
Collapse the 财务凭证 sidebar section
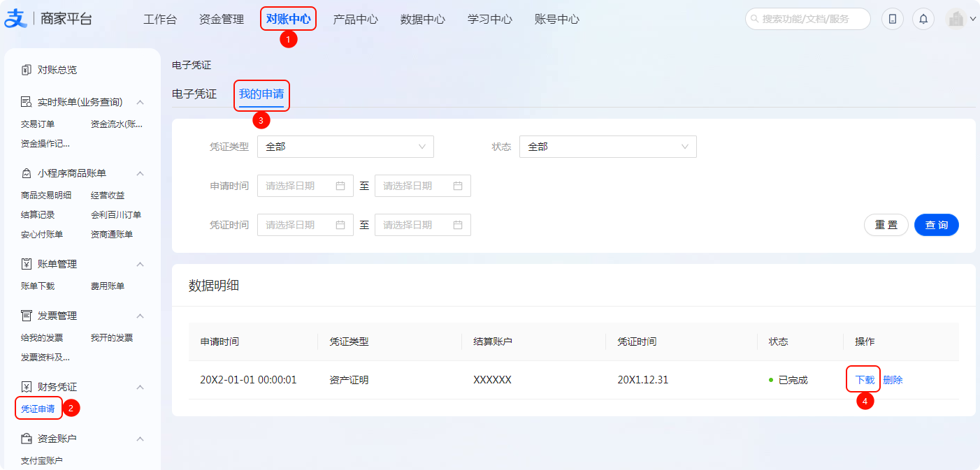coord(140,387)
